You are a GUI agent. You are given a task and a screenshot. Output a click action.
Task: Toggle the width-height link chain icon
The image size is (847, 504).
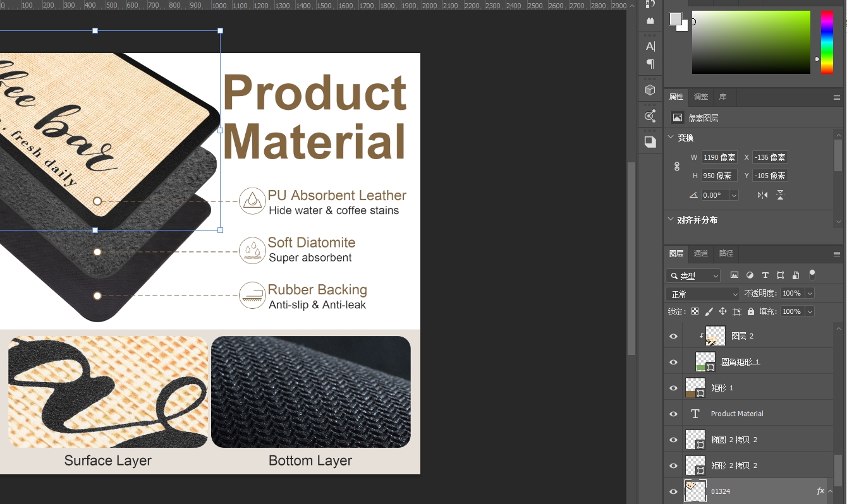[x=677, y=167]
